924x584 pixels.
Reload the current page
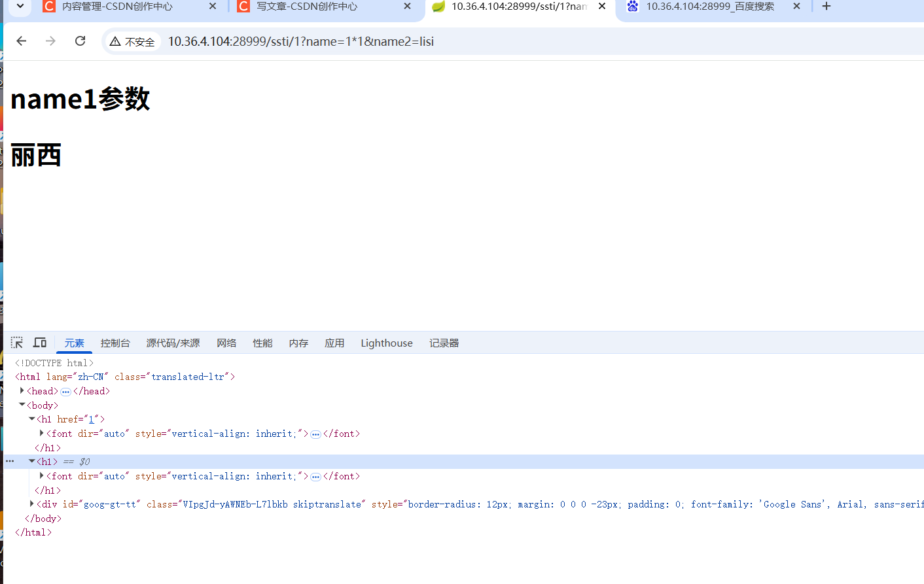coord(80,41)
